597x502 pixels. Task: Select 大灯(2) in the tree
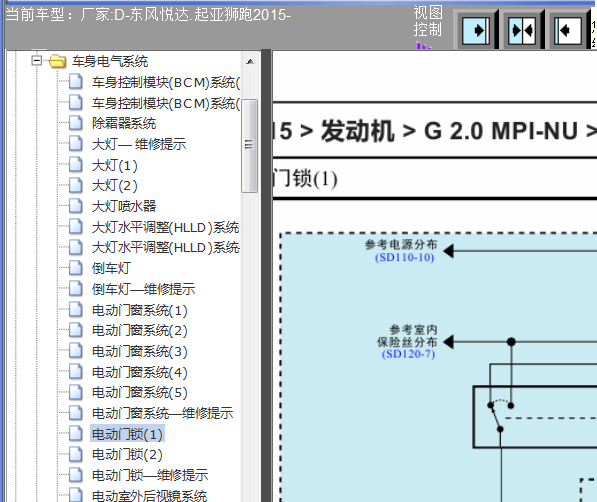click(114, 186)
